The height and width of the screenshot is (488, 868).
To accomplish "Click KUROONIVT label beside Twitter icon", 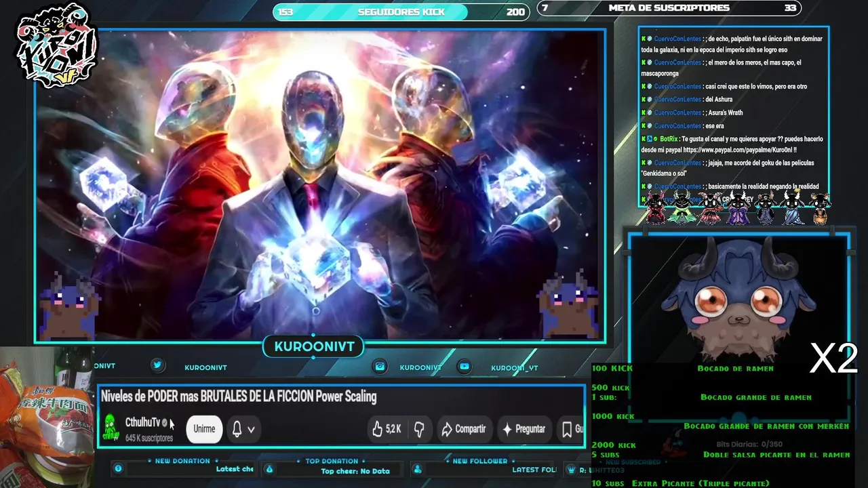I will (205, 367).
